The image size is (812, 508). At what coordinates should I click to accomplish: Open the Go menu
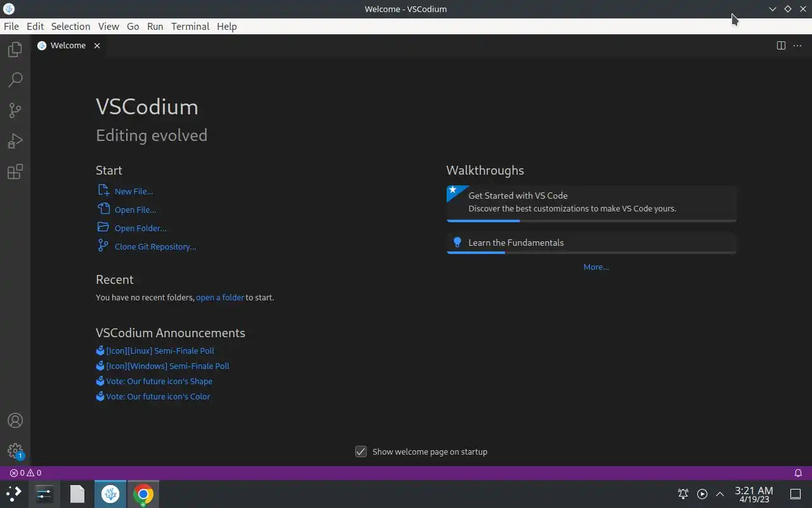[x=133, y=26]
